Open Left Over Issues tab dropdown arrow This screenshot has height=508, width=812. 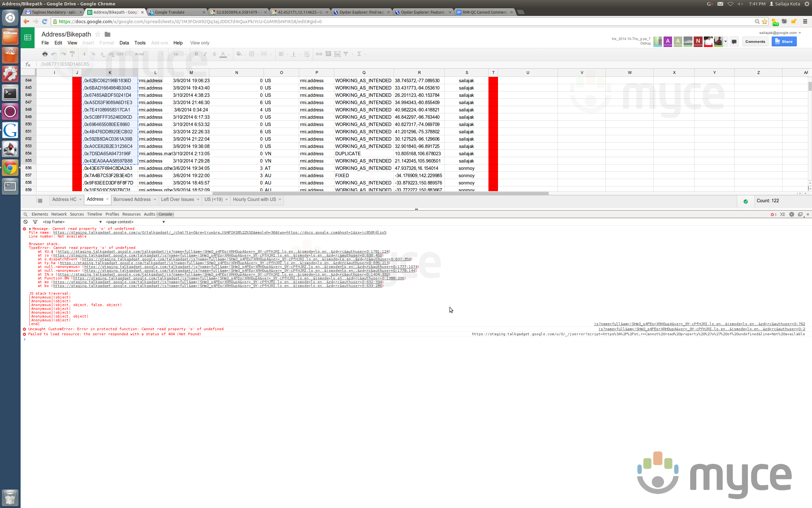(x=198, y=200)
